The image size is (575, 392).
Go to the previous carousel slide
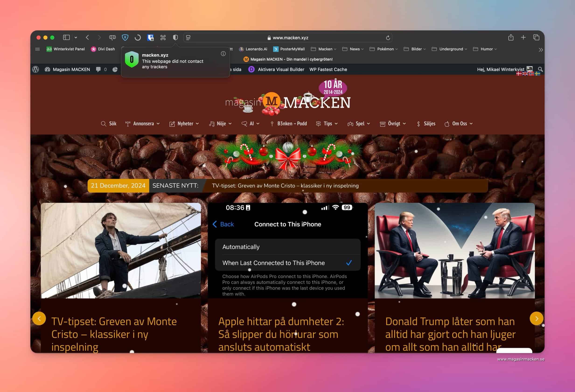[39, 318]
